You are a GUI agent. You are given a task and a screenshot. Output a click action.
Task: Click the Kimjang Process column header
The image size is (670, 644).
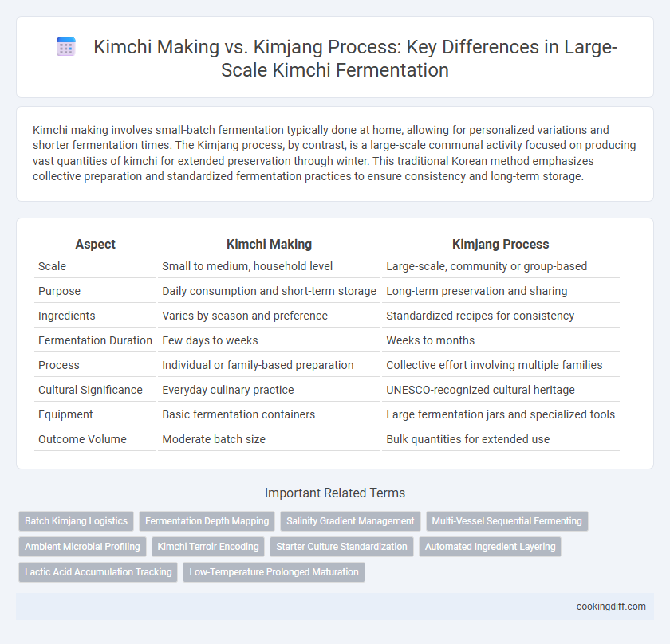tap(500, 244)
